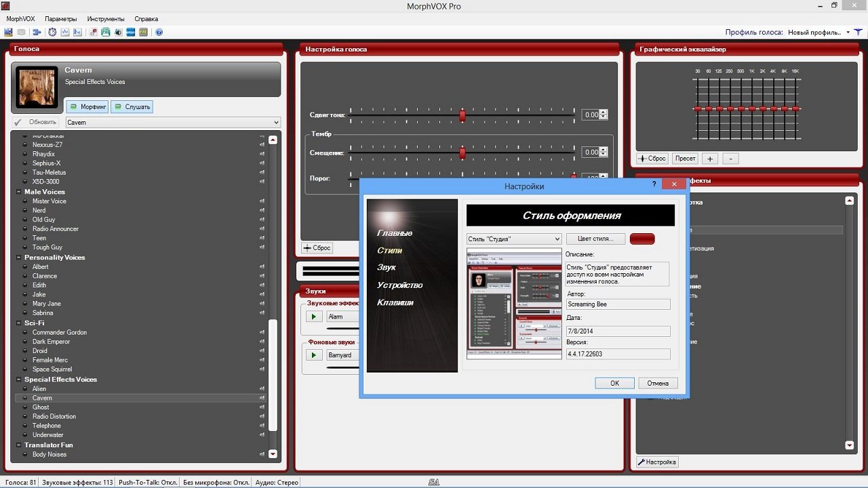
Task: Select the Звук section in settings
Action: tap(387, 268)
